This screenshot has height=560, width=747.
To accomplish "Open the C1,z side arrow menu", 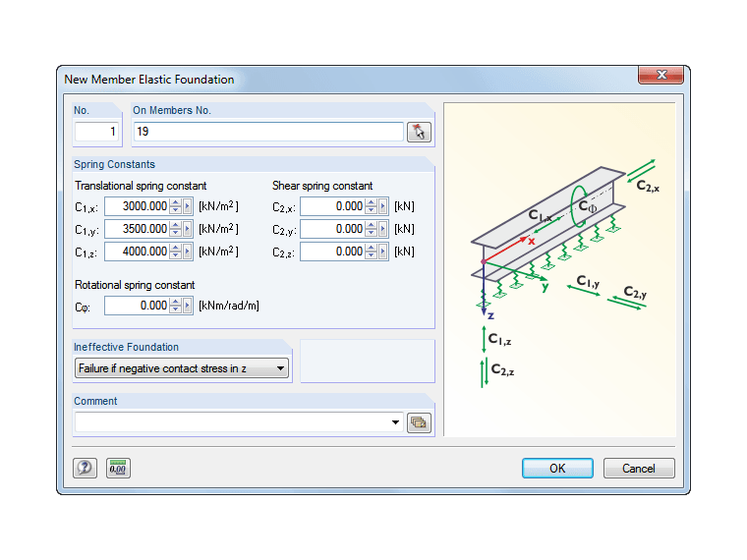I will point(187,252).
